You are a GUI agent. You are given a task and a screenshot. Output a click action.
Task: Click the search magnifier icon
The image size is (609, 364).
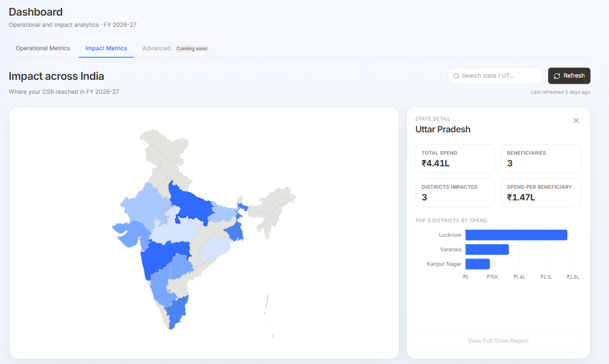click(x=456, y=76)
